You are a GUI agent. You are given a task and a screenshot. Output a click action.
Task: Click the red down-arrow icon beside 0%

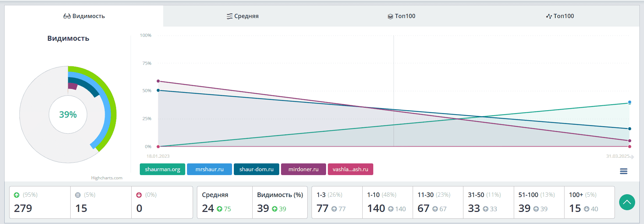[x=139, y=195]
